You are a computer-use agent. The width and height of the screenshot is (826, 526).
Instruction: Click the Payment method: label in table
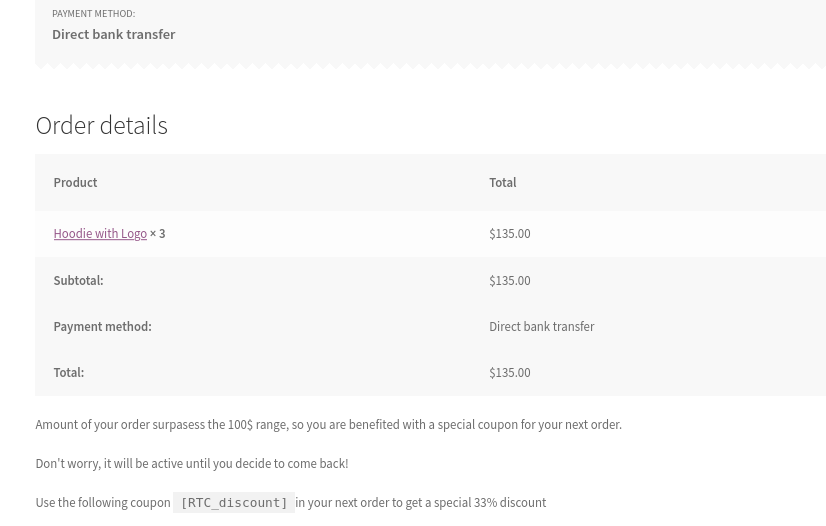point(102,327)
